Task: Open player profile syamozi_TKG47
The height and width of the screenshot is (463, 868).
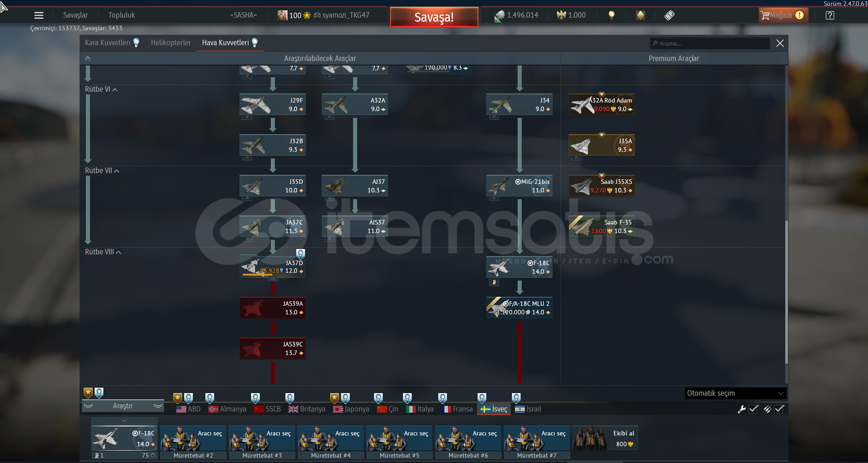Action: tap(341, 15)
